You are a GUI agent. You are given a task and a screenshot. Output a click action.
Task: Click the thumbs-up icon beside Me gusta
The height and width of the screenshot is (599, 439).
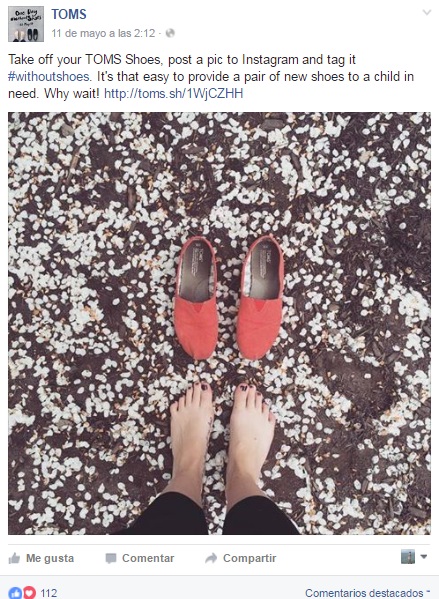(x=14, y=559)
